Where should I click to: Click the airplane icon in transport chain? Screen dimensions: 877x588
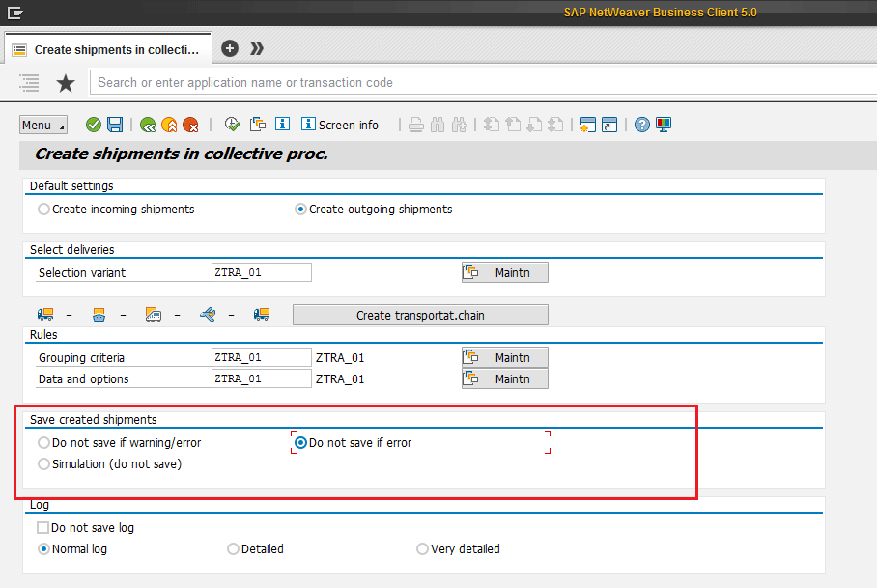tap(208, 315)
